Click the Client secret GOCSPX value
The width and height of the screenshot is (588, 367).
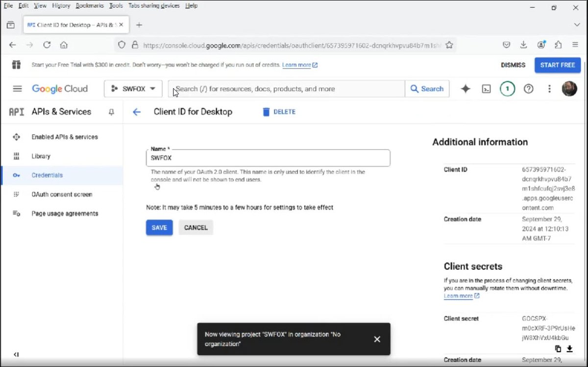(x=548, y=328)
